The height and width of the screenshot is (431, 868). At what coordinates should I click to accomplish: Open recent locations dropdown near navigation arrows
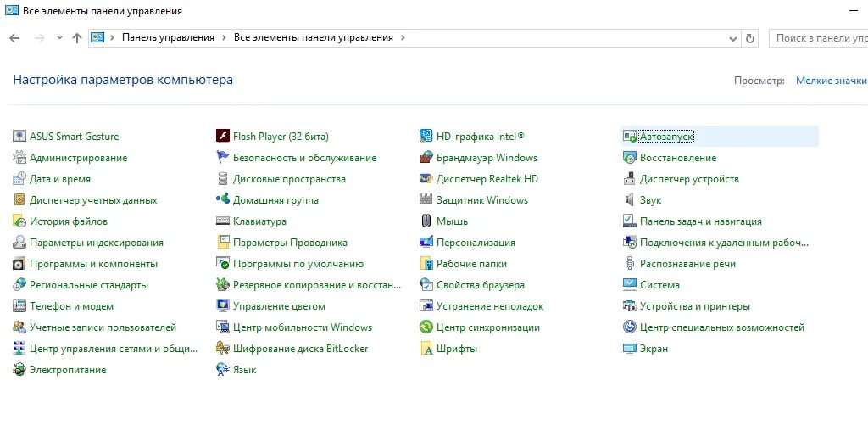point(60,37)
